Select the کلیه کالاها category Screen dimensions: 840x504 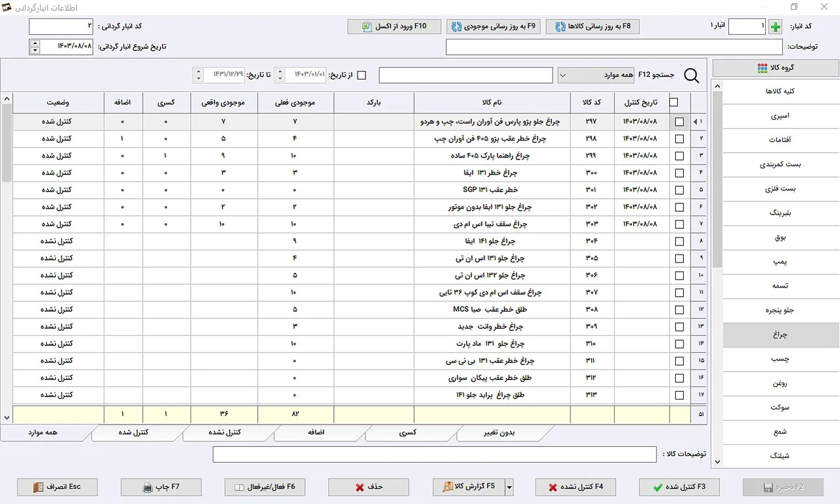coord(781,91)
